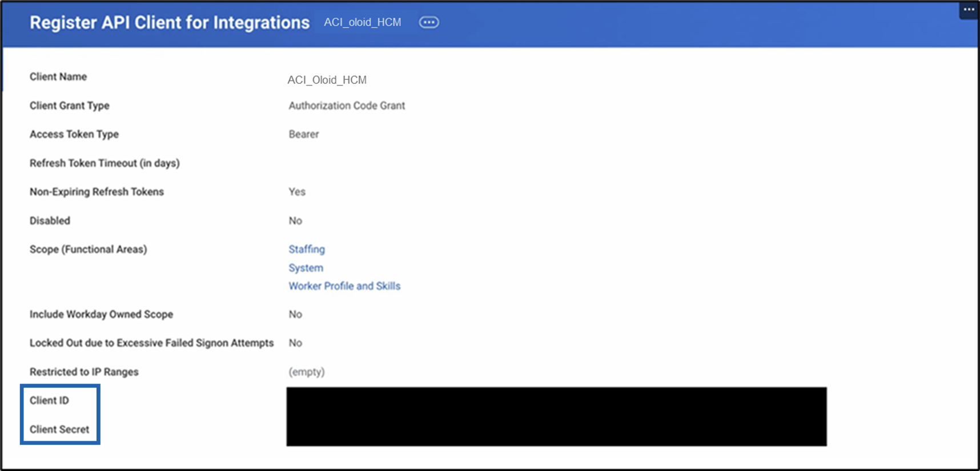Click the Non-Expiring Refresh Tokens label
This screenshot has width=980, height=471.
coord(97,192)
